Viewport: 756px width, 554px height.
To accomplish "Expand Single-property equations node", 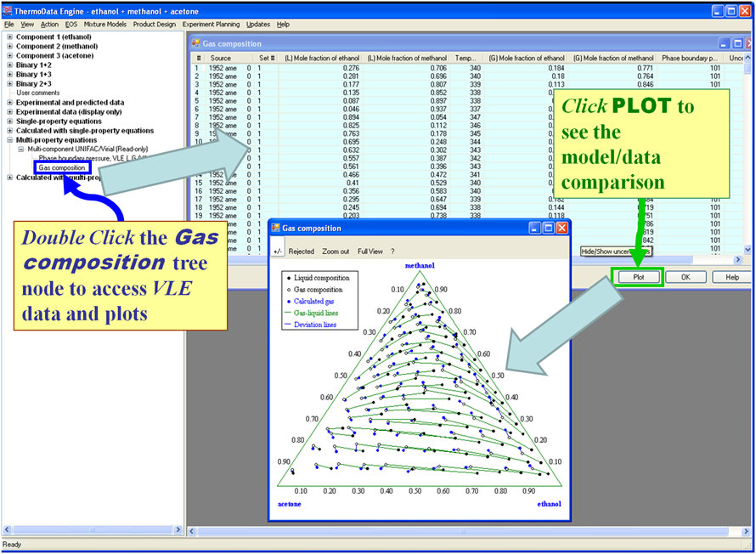I will pos(9,121).
